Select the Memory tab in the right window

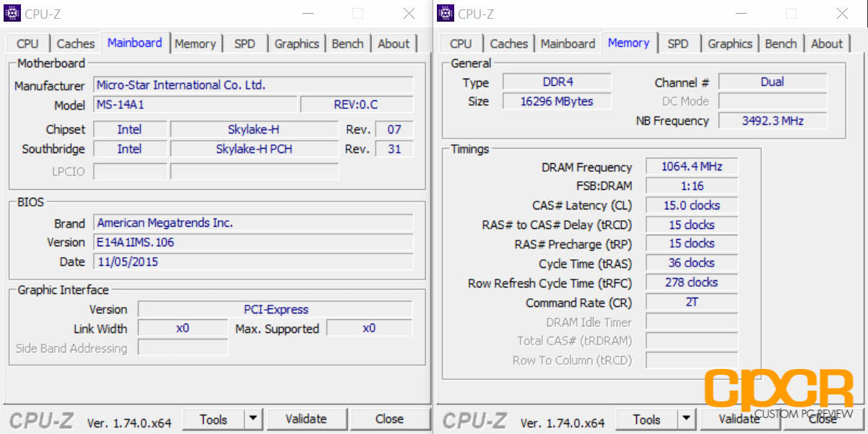pyautogui.click(x=628, y=43)
